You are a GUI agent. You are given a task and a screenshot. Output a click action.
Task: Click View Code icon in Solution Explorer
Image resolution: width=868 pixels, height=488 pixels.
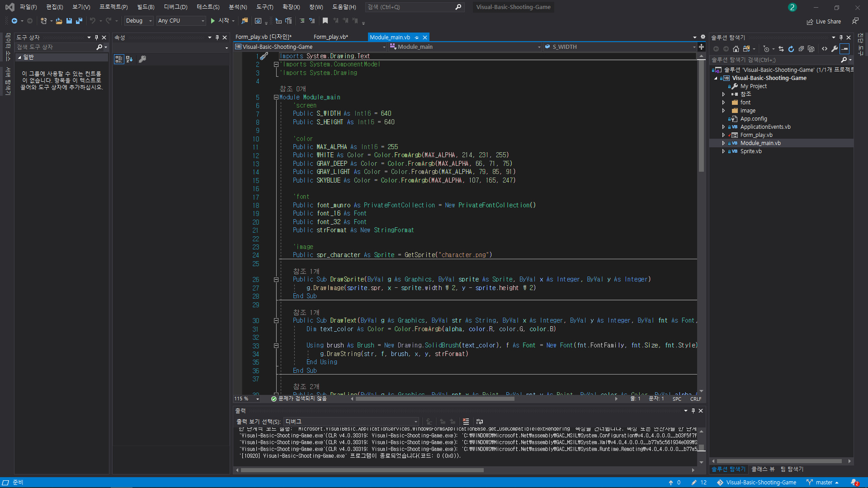[825, 49]
